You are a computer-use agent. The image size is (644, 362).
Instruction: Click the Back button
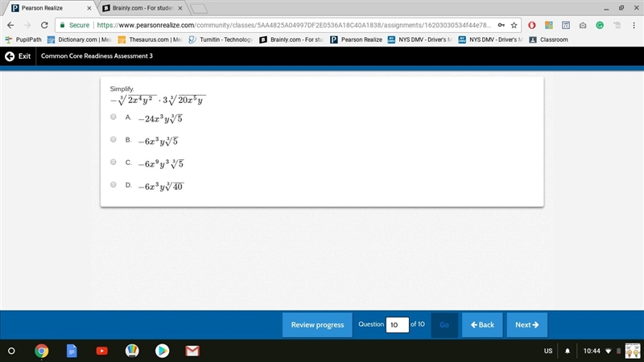click(x=482, y=325)
